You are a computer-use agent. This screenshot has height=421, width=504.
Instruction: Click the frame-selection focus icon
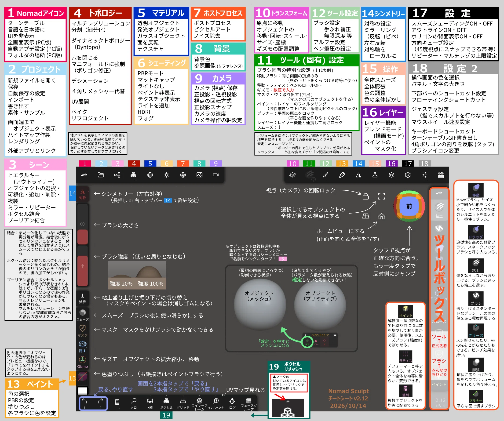pos(381,196)
